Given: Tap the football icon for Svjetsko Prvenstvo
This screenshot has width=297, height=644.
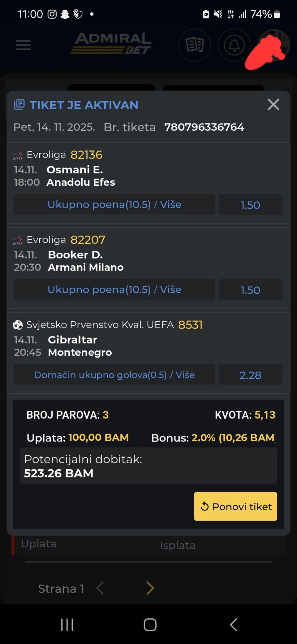Looking at the screenshot, I should 18,325.
